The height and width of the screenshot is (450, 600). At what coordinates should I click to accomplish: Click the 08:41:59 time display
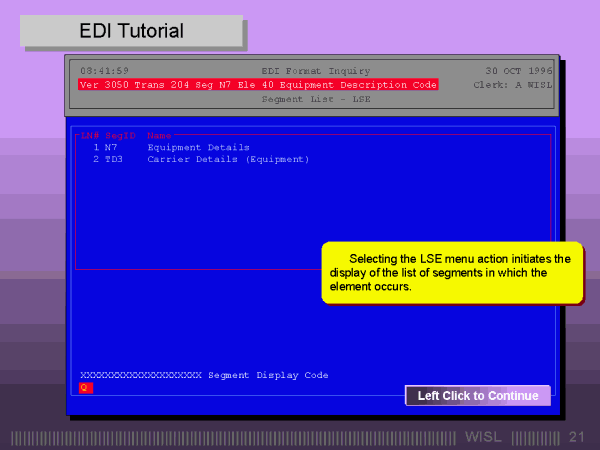coord(104,71)
